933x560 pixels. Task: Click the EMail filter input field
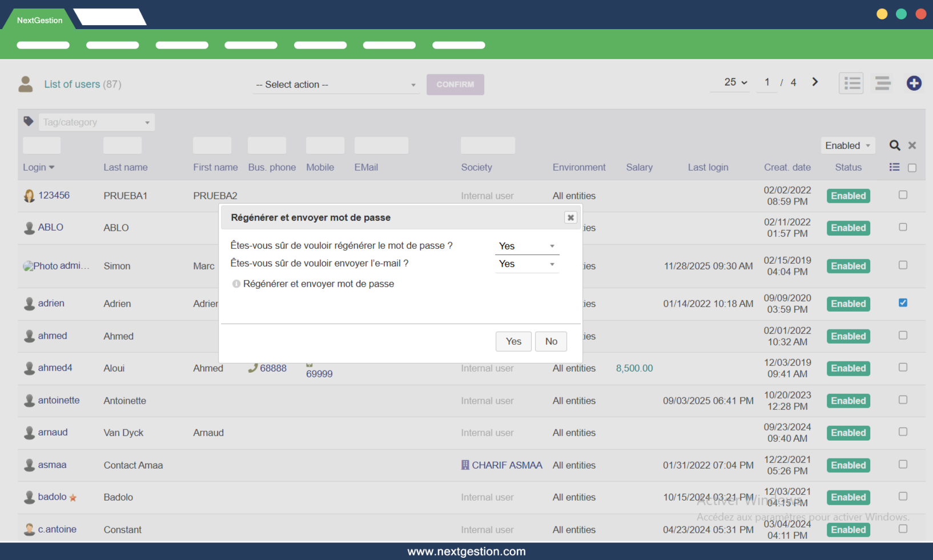381,146
